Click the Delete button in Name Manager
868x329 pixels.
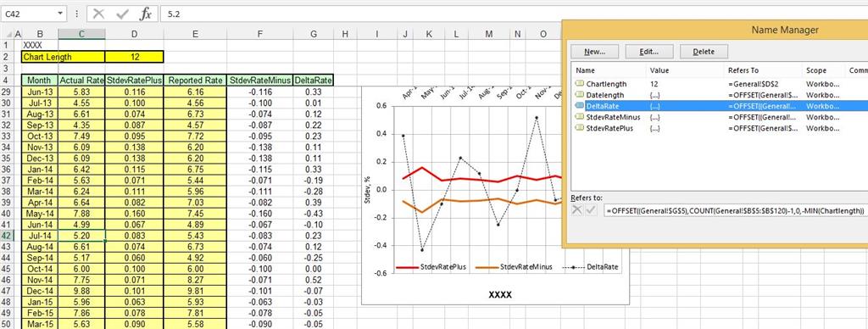(x=704, y=52)
